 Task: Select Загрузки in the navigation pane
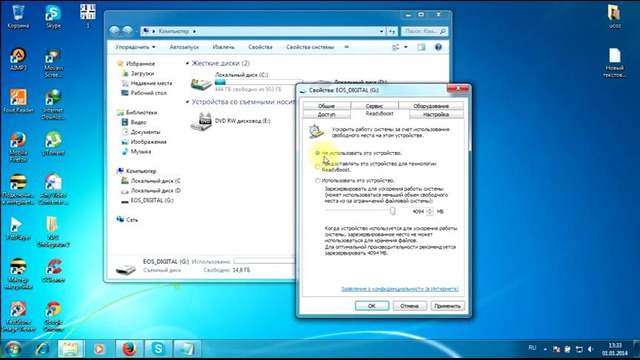click(138, 73)
